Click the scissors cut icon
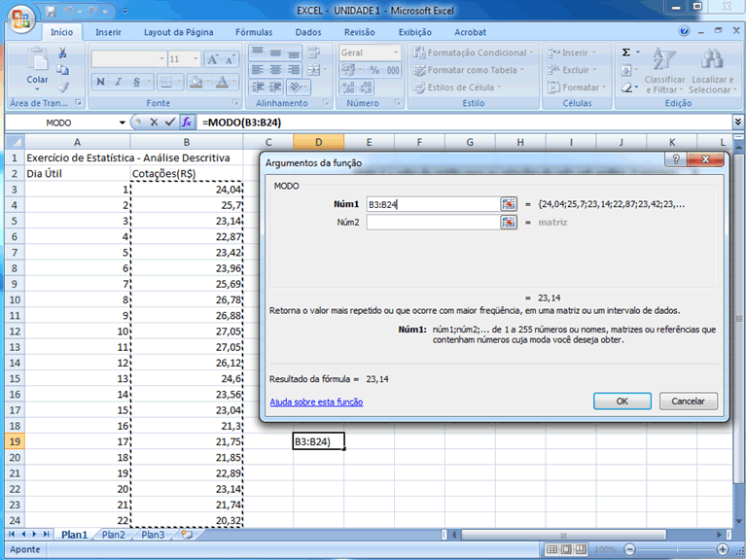 (x=63, y=53)
